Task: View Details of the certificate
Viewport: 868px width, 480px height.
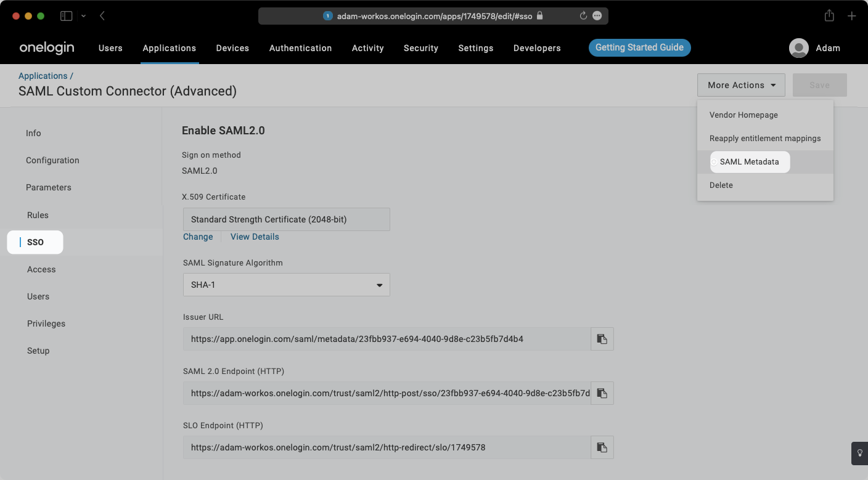Action: pyautogui.click(x=255, y=237)
